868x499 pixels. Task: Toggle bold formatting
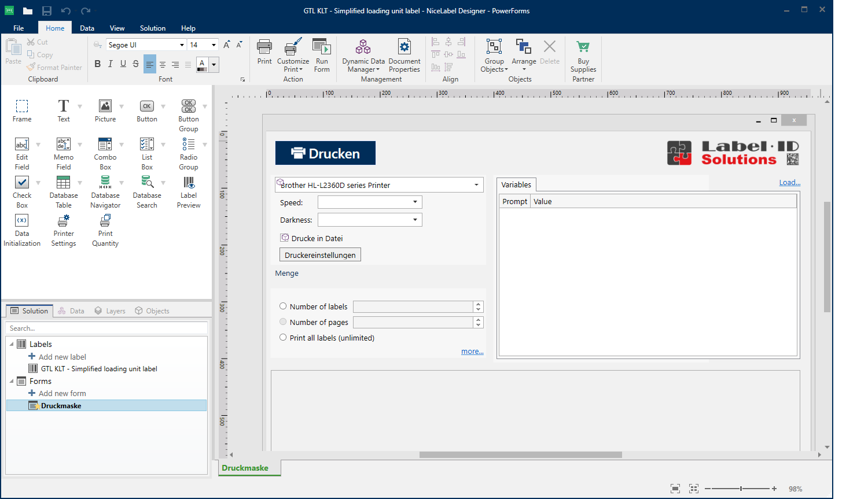97,64
